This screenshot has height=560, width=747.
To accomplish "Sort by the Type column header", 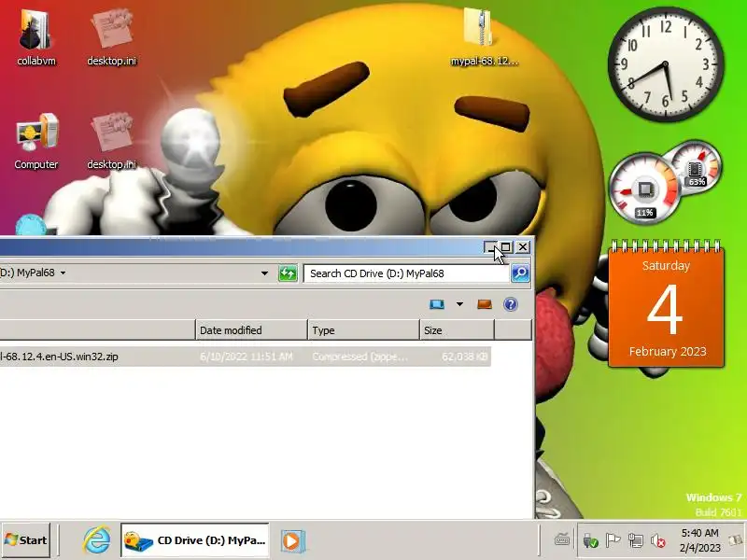I will click(363, 330).
